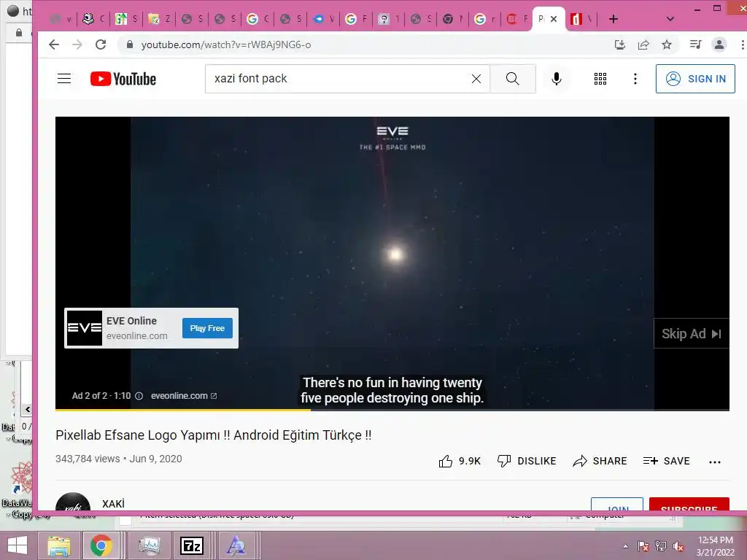Image resolution: width=747 pixels, height=560 pixels.
Task: Like the video with thumbs up
Action: click(460, 461)
